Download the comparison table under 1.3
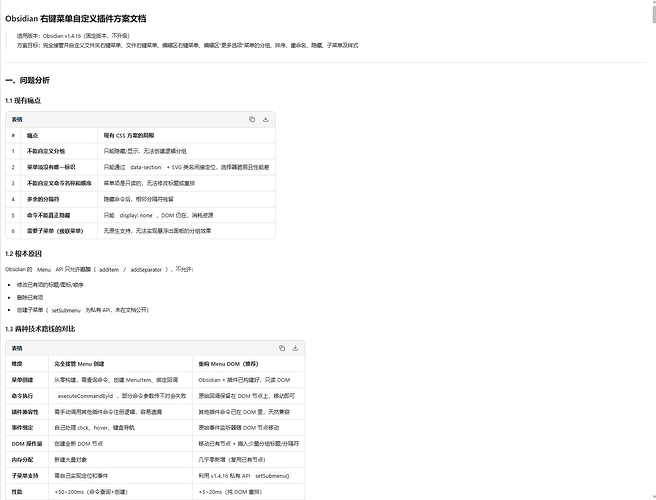 (295, 348)
